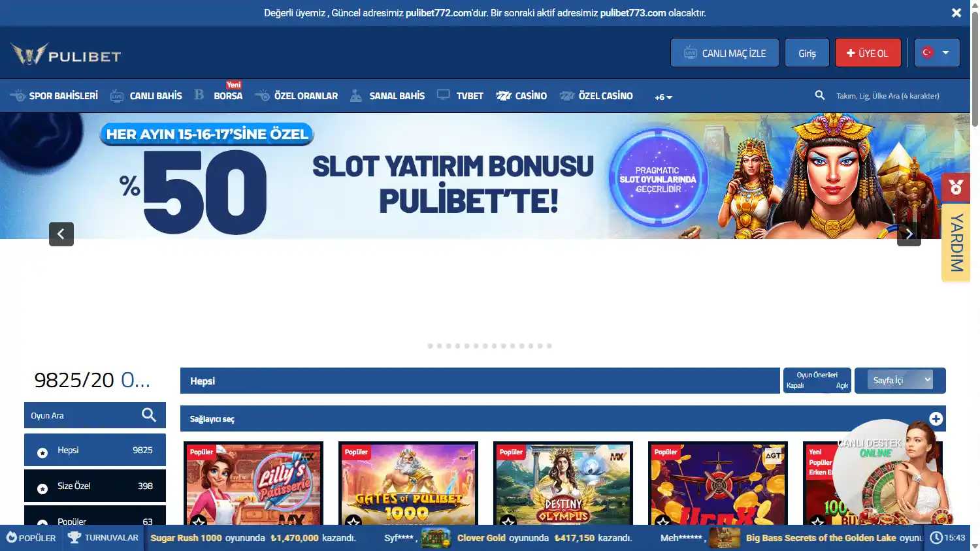Viewport: 980px width, 551px height.
Task: Click Big Bass Secrets ticker link
Action: (x=821, y=538)
